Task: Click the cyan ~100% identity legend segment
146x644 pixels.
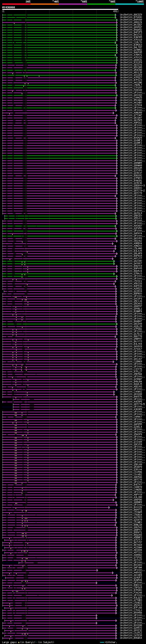Action: point(130,4)
